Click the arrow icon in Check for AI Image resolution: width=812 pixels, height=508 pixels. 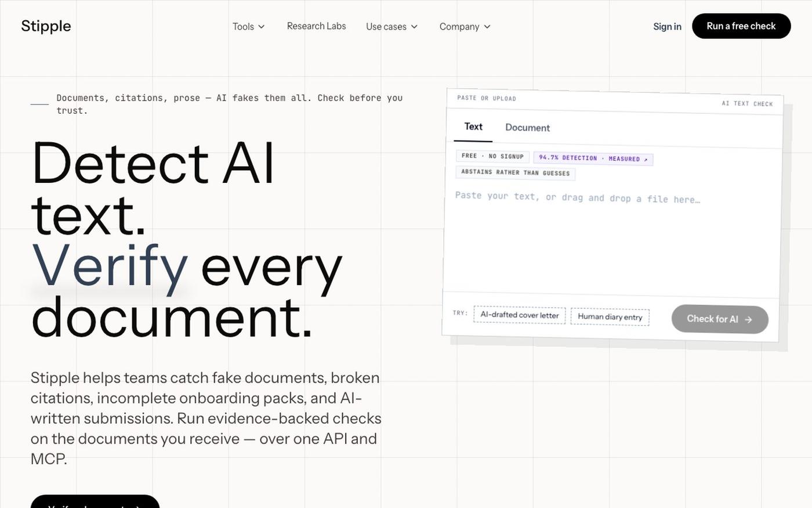coord(748,319)
